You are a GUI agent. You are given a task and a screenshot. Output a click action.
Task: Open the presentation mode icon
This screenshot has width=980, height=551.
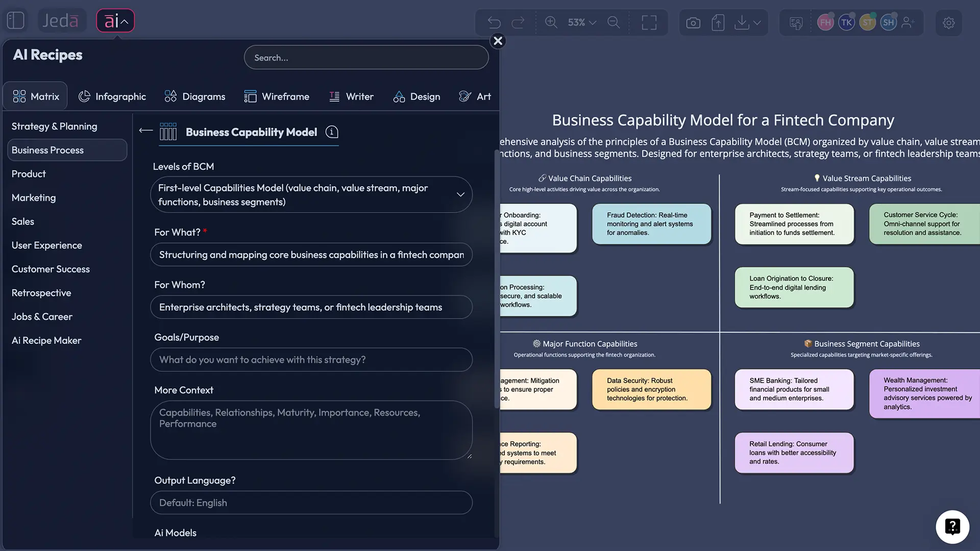click(x=650, y=22)
